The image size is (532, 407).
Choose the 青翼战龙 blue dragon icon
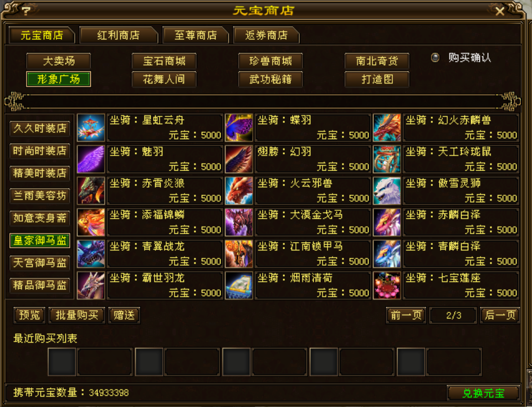point(91,254)
